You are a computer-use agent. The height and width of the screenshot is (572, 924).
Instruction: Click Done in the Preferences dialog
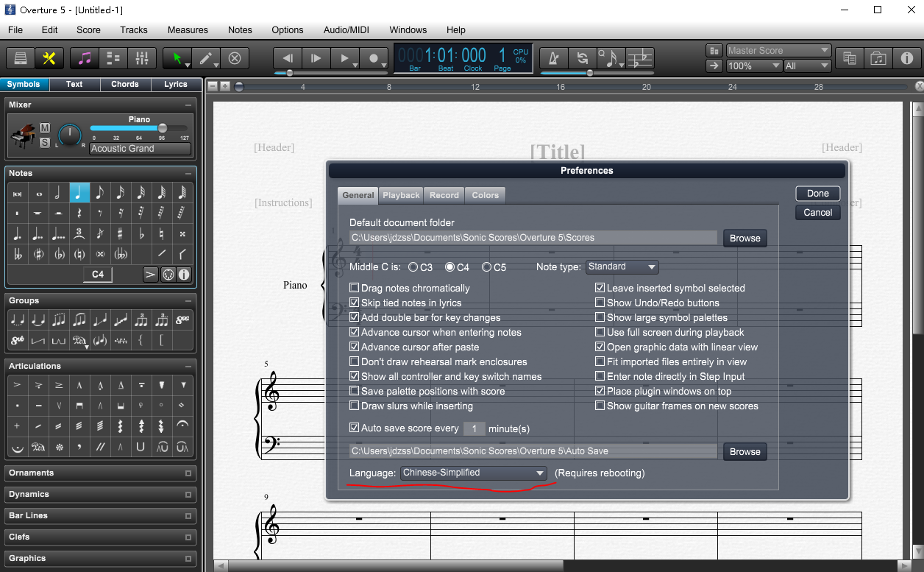(818, 194)
